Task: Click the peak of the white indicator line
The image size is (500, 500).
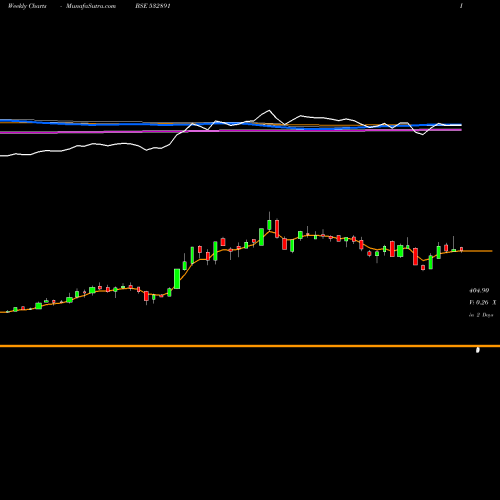Action: 269,110
